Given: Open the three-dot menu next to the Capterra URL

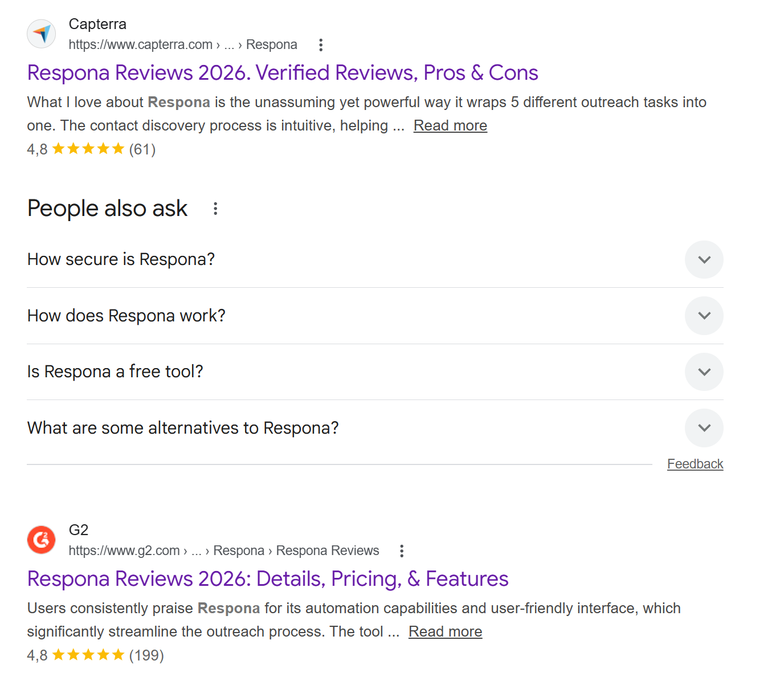Looking at the screenshot, I should click(x=321, y=44).
